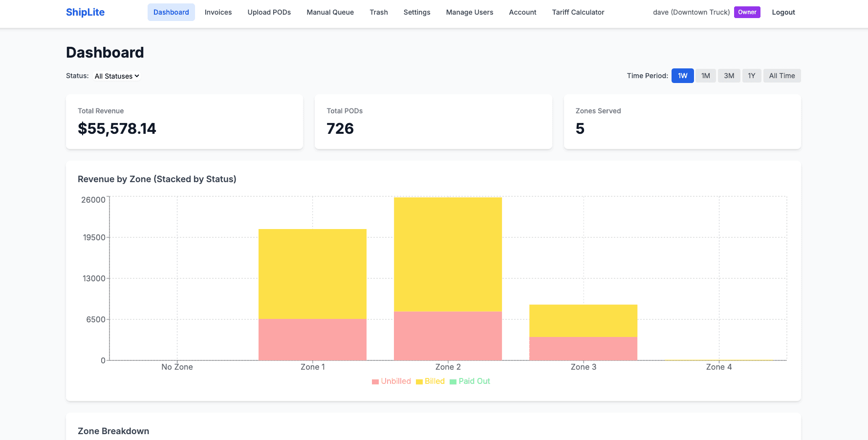Switch time period to 3M
This screenshot has width=868, height=440.
coord(729,76)
